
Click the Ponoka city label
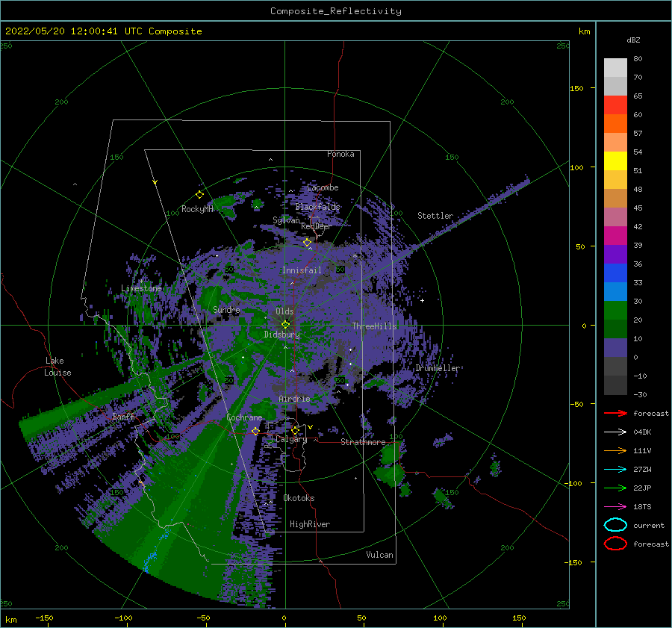click(340, 154)
